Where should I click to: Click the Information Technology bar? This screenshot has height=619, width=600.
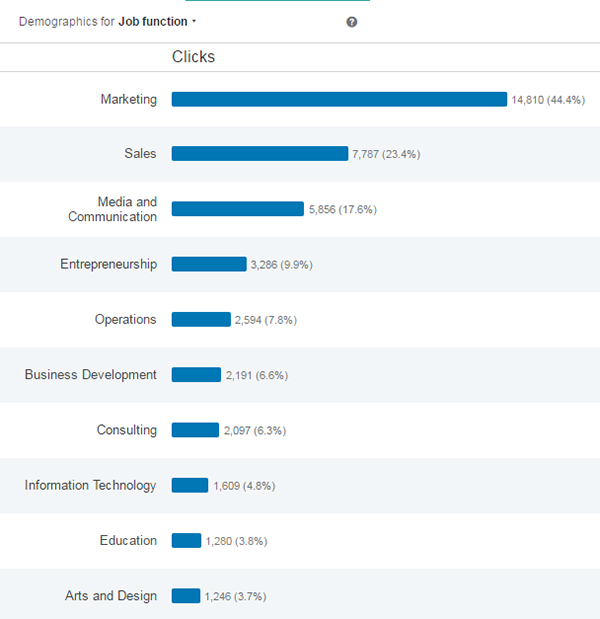pyautogui.click(x=190, y=485)
